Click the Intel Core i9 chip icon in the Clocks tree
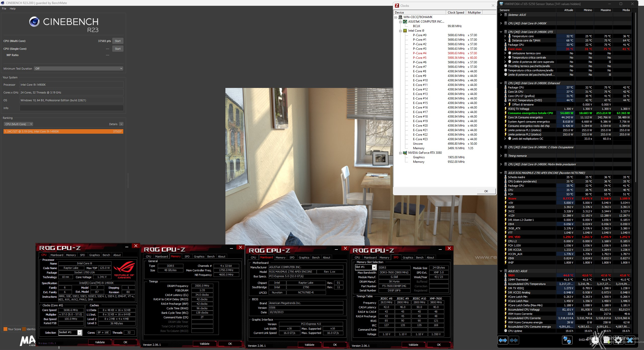The width and height of the screenshot is (644, 350). pos(405,31)
